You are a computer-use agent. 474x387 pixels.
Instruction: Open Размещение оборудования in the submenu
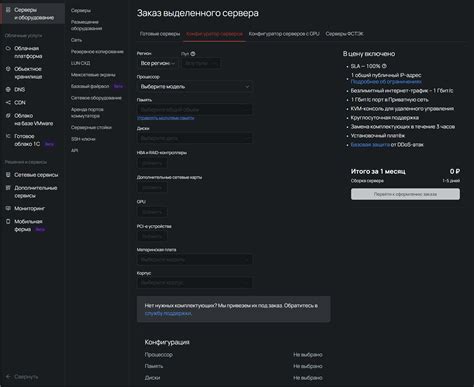(x=87, y=25)
